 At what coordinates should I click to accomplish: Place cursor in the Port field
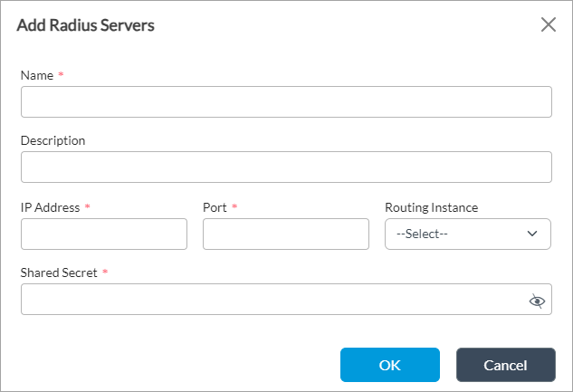coord(286,234)
